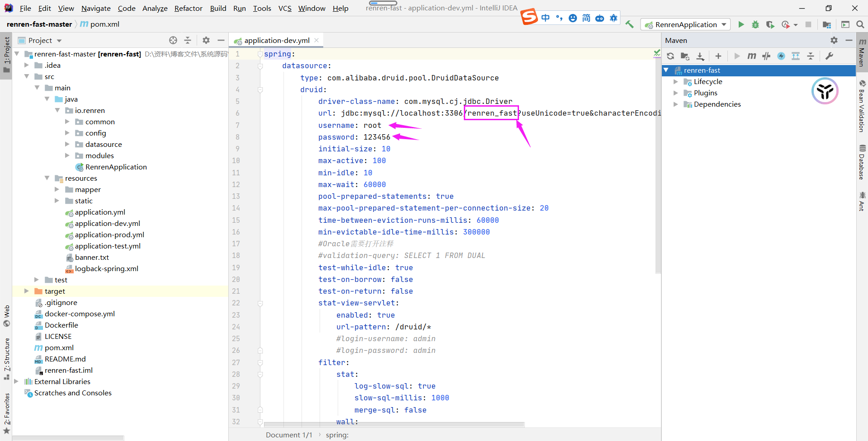
Task: Open the Build menu
Action: pyautogui.click(x=218, y=8)
